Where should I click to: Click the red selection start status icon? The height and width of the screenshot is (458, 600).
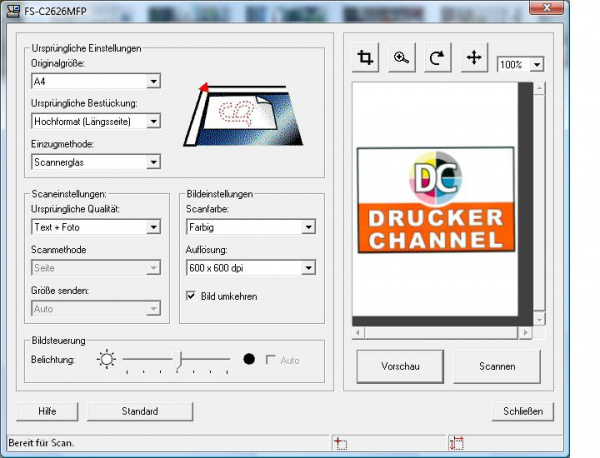(x=340, y=443)
